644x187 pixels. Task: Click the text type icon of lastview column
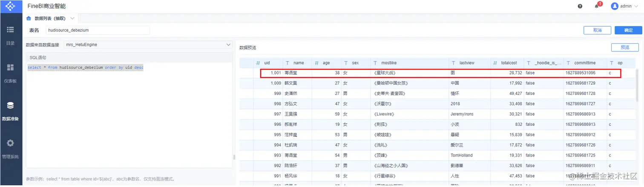click(x=454, y=63)
